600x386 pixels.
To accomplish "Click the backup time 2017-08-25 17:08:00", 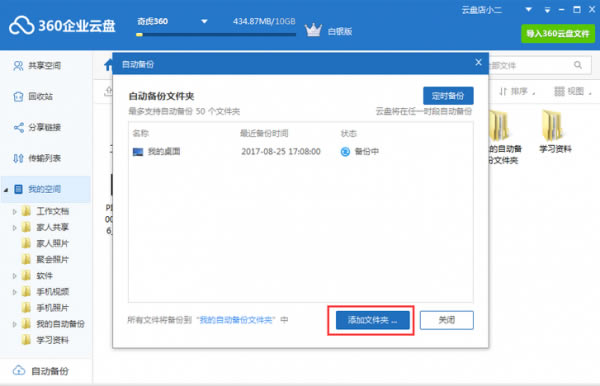I will click(281, 151).
